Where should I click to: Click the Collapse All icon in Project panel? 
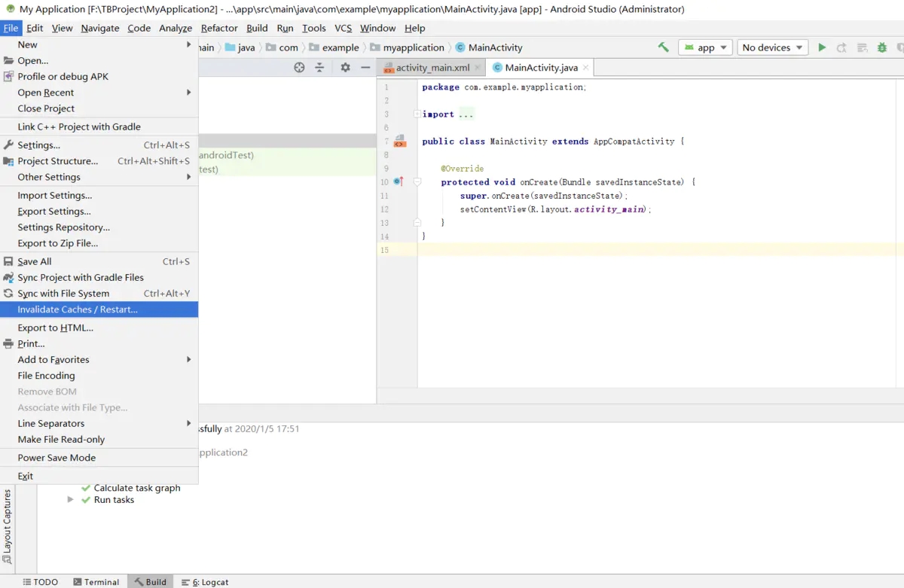tap(319, 67)
